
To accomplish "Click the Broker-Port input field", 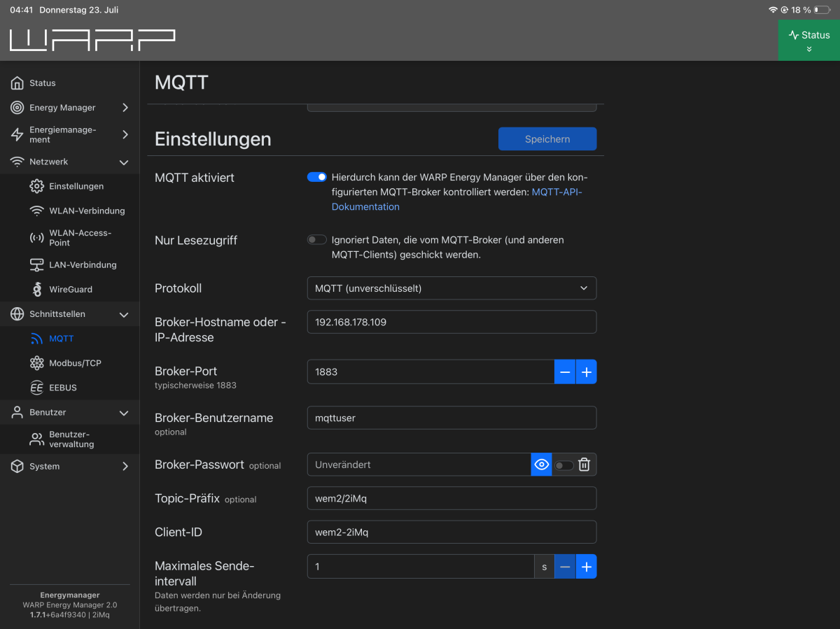I will click(x=430, y=372).
